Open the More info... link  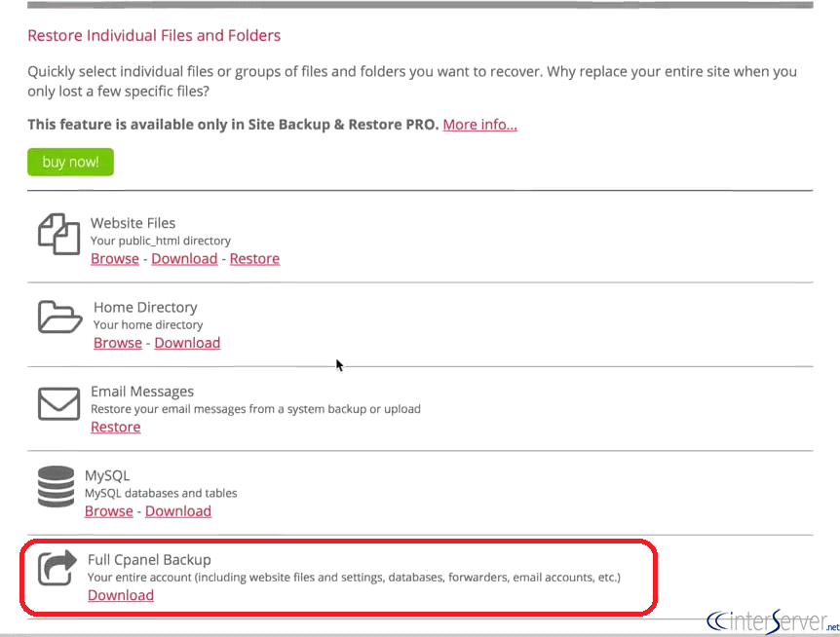click(x=479, y=125)
